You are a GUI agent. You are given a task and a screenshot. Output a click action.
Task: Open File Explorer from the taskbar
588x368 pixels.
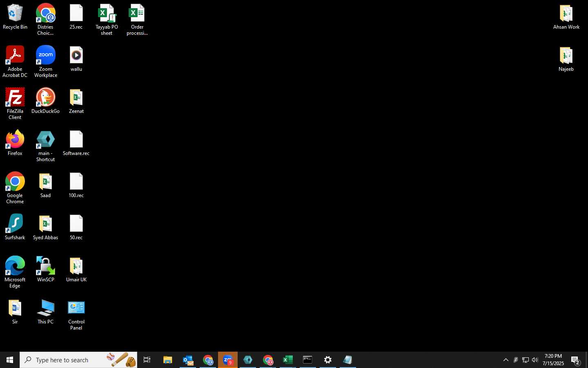[x=168, y=360]
